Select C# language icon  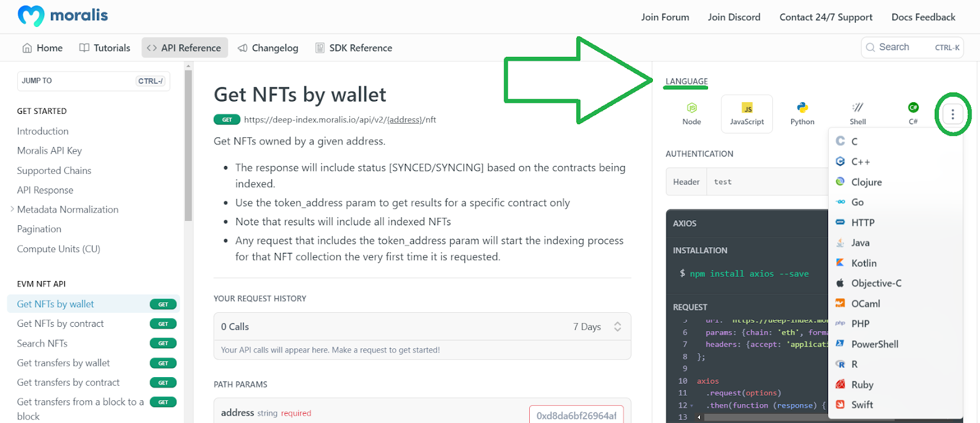click(913, 114)
